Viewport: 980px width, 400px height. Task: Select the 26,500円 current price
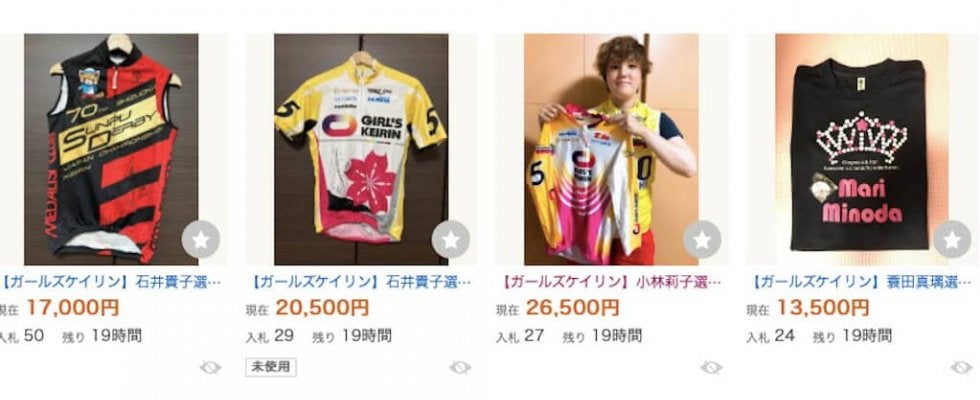[572, 308]
